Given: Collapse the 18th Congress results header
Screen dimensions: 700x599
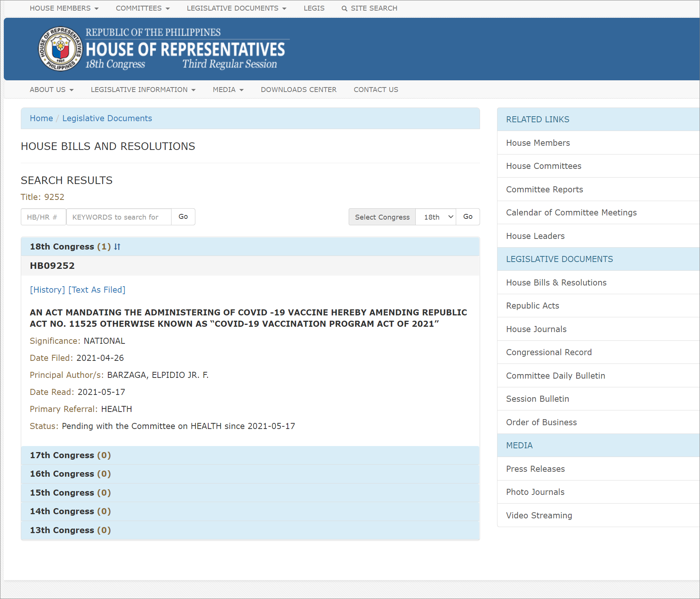Looking at the screenshot, I should [x=250, y=246].
